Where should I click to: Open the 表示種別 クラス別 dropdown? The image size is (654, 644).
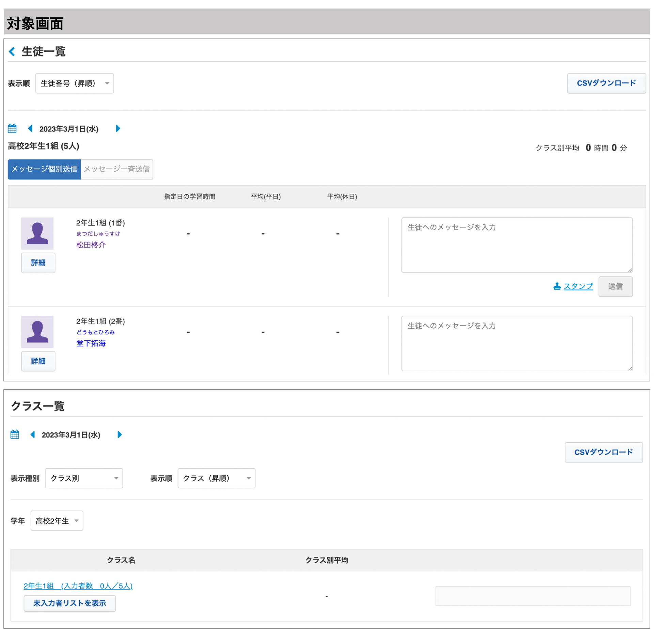(84, 478)
